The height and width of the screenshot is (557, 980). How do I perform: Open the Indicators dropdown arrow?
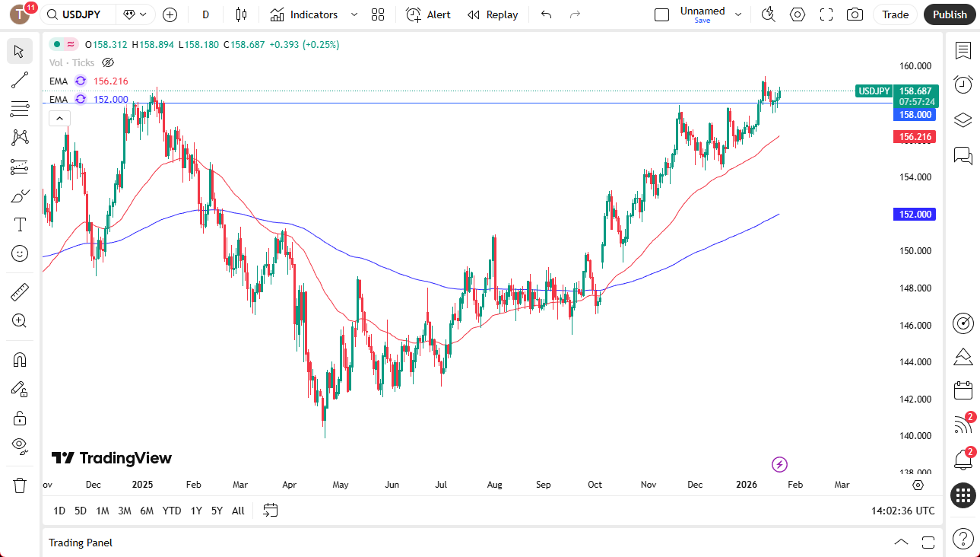(x=353, y=14)
